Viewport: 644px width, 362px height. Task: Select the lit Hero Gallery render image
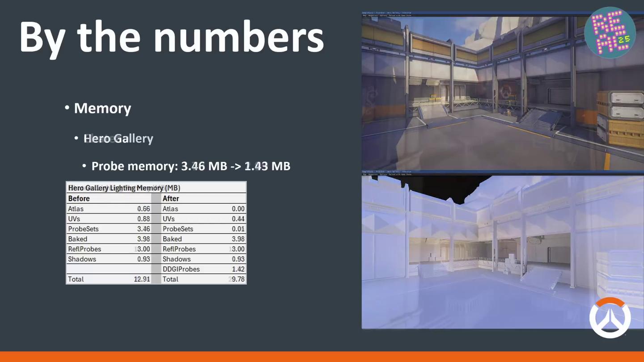click(503, 93)
